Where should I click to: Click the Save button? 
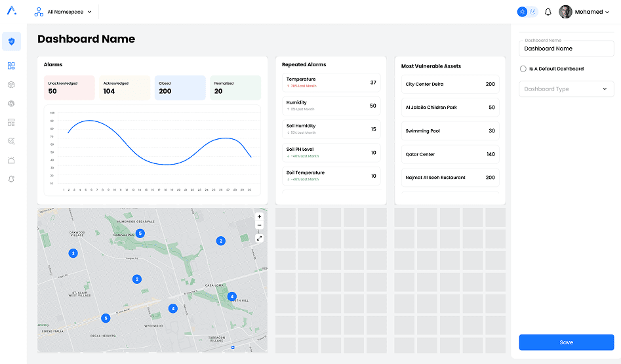(x=566, y=342)
